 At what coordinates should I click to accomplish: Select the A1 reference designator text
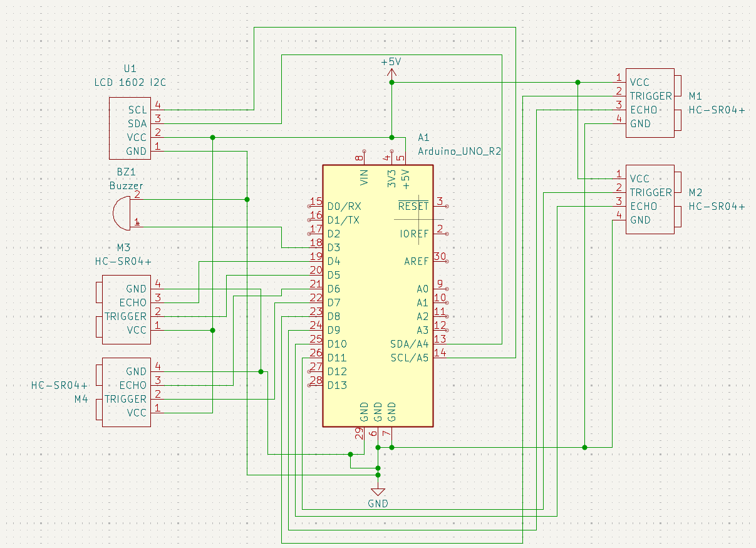point(423,137)
